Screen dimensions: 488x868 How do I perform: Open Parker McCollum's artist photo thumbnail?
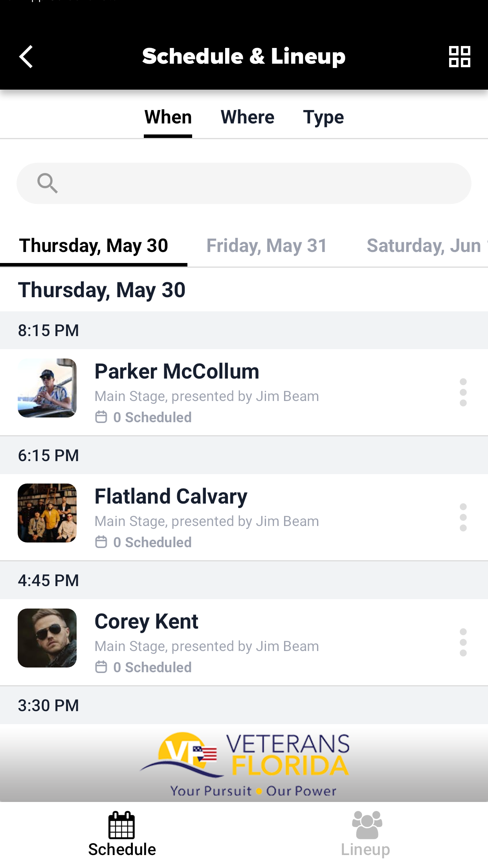[x=47, y=388]
